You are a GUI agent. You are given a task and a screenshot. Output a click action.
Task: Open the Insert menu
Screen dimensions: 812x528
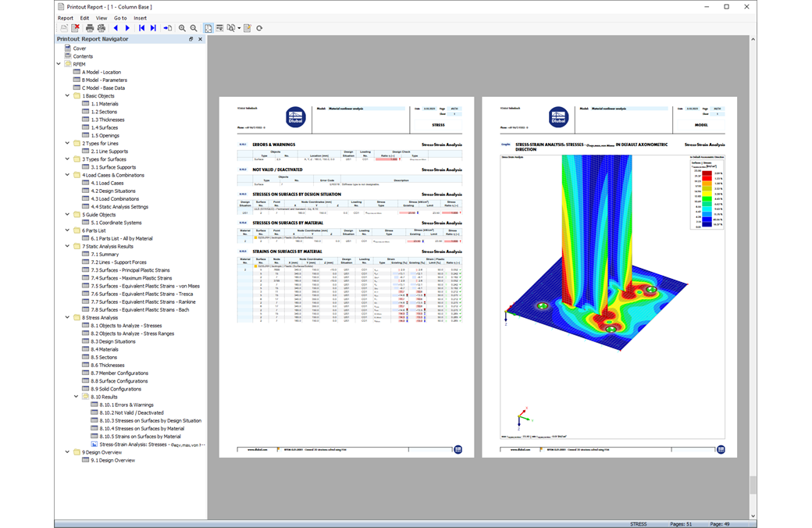coord(140,18)
